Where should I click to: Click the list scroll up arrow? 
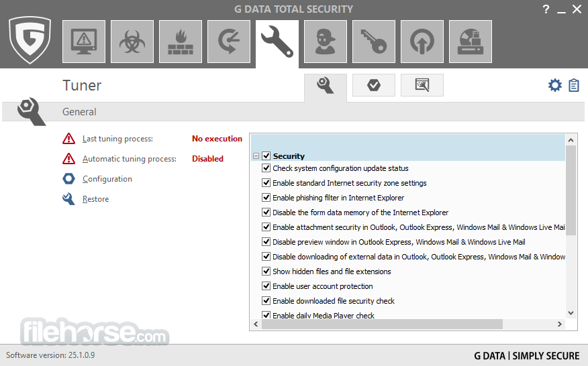571,140
